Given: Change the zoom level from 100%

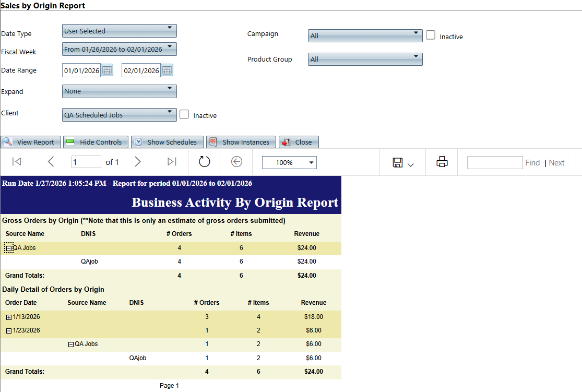Looking at the screenshot, I should [289, 162].
